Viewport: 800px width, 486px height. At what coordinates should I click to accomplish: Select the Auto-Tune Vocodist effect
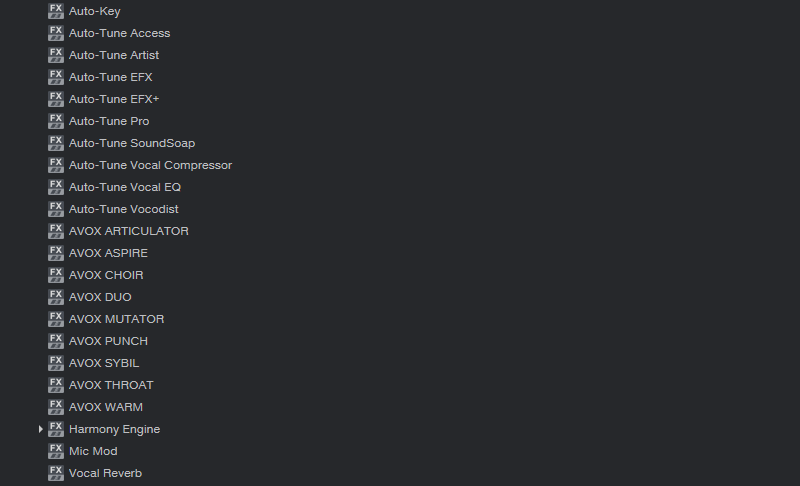pos(123,209)
